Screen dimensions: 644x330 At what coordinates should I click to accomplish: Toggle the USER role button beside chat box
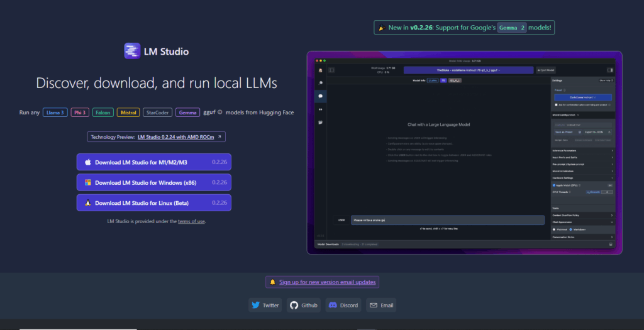(341, 220)
